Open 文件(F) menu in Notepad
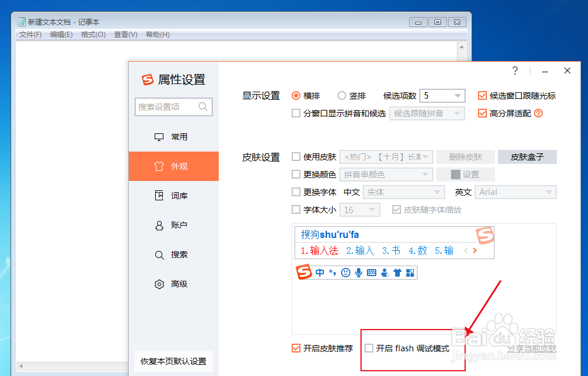Image resolution: width=588 pixels, height=376 pixels. 31,35
